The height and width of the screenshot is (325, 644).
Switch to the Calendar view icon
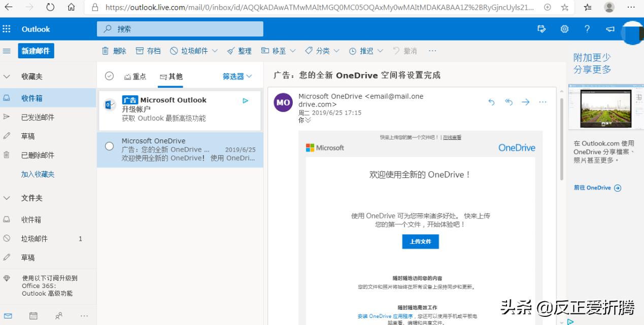[33, 316]
